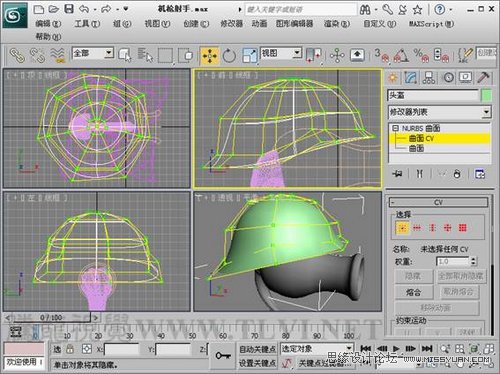Click the Redo arrow icon

point(106,9)
